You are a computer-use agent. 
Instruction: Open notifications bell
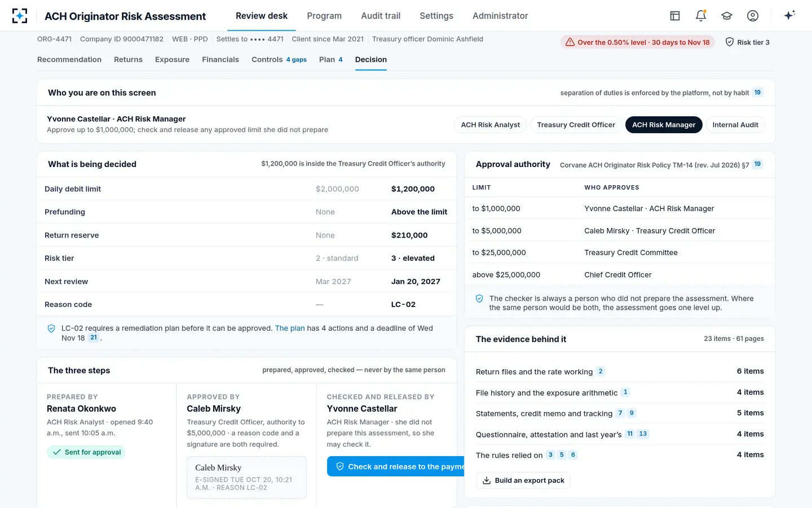click(701, 16)
